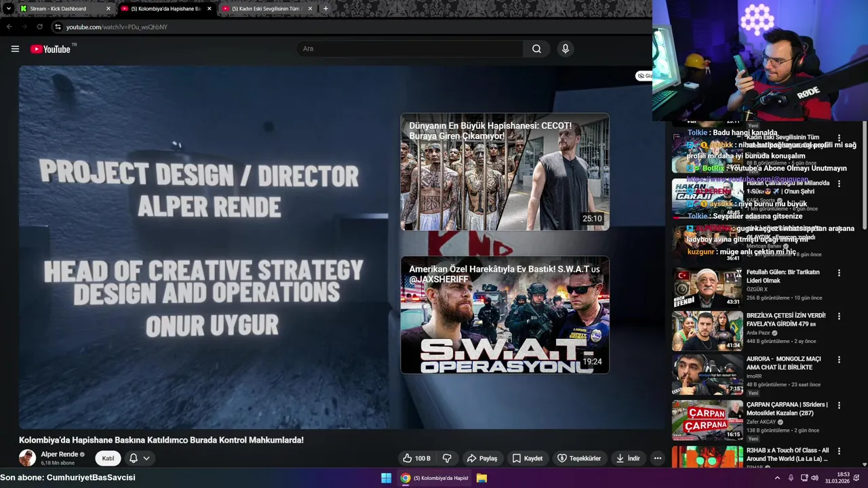Activate voice search microphone
The height and width of the screenshot is (488, 868).
[x=566, y=49]
